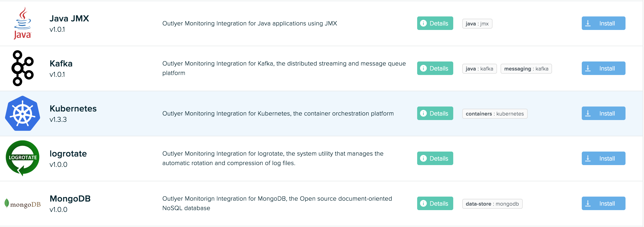Click the MongoDB title
This screenshot has height=227, width=644.
pyautogui.click(x=70, y=199)
